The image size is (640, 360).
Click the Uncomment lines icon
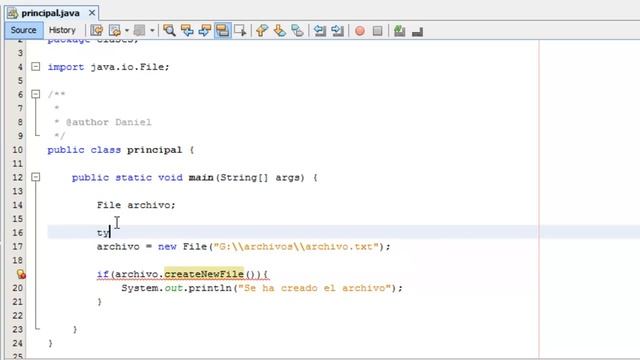(417, 31)
